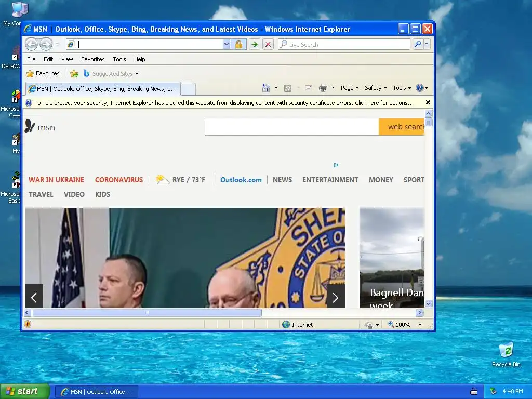This screenshot has height=399, width=532.
Task: Open the VIDEO section link
Action: pos(74,194)
